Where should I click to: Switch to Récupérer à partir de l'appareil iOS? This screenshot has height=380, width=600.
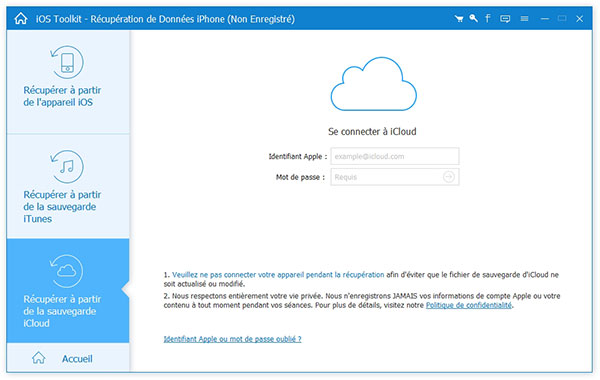pyautogui.click(x=68, y=82)
